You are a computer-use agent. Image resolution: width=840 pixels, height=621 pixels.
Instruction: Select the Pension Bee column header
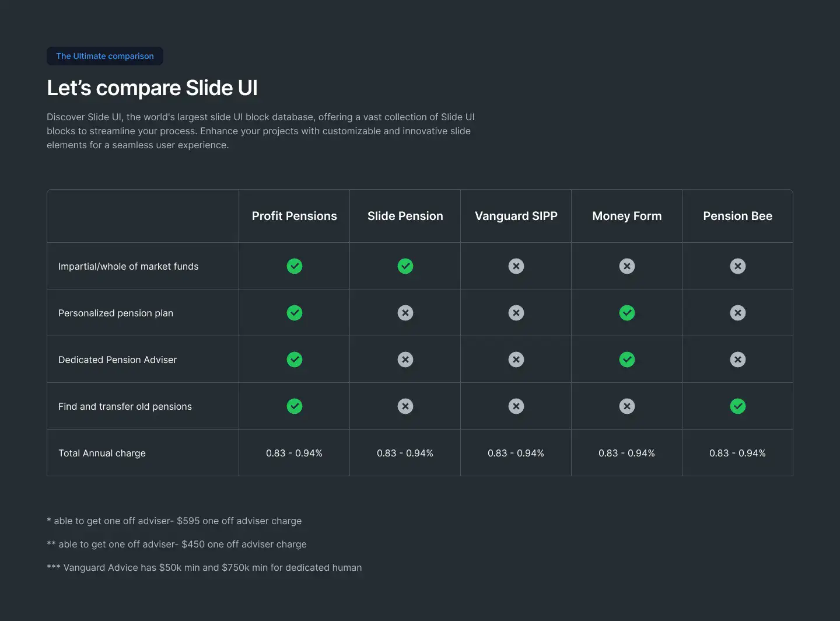pos(738,216)
